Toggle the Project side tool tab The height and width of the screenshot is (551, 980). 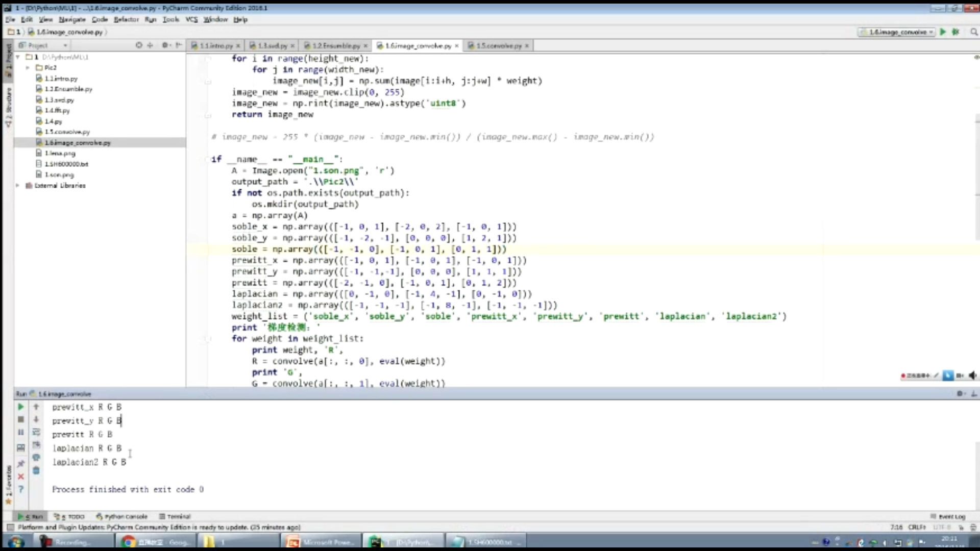click(8, 60)
